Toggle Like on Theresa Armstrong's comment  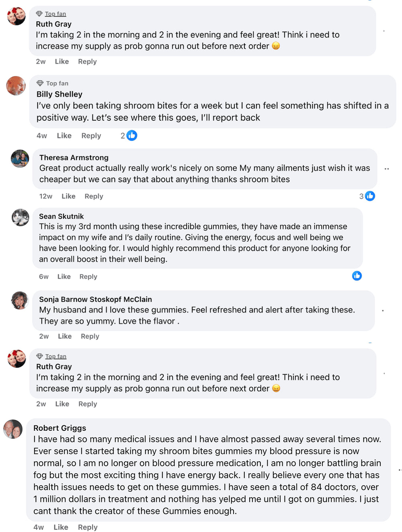tap(68, 196)
